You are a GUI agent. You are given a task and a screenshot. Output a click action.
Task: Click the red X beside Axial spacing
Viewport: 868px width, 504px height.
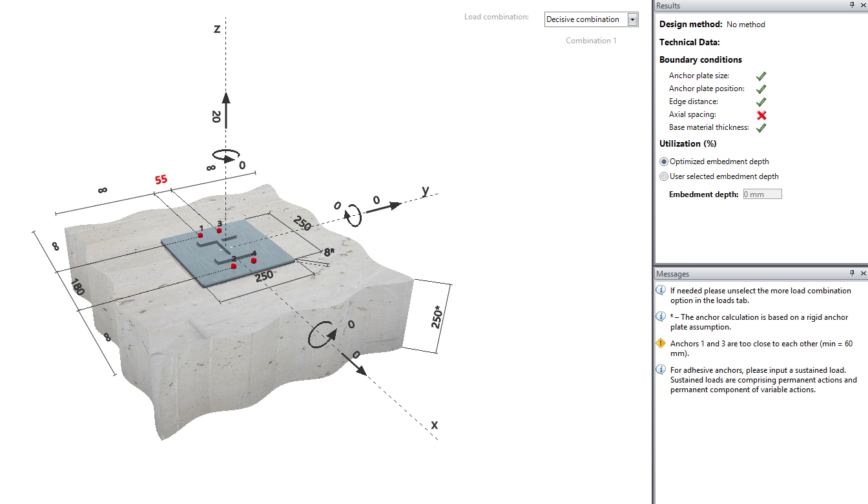coord(761,114)
